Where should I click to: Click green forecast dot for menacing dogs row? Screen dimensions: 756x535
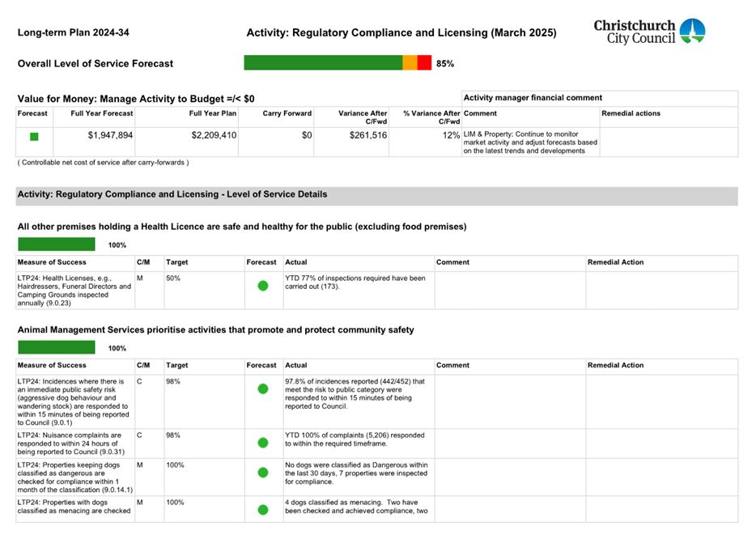pos(263,509)
